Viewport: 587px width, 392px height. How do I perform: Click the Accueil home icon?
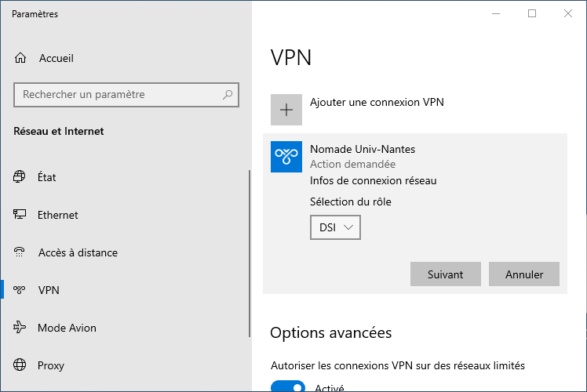tap(20, 58)
